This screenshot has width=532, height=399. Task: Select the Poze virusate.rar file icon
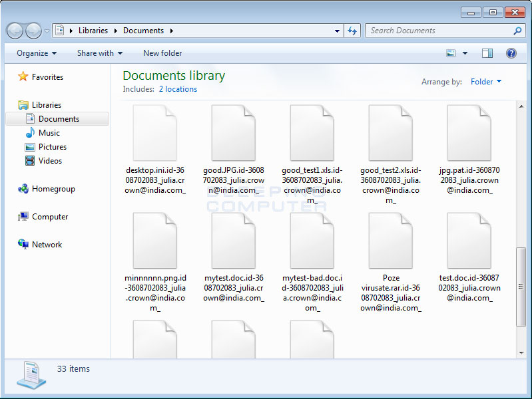(x=391, y=241)
